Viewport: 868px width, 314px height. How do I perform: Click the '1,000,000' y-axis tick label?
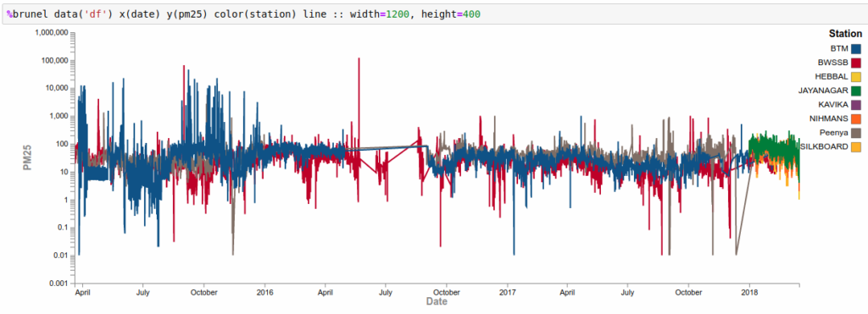tap(52, 33)
